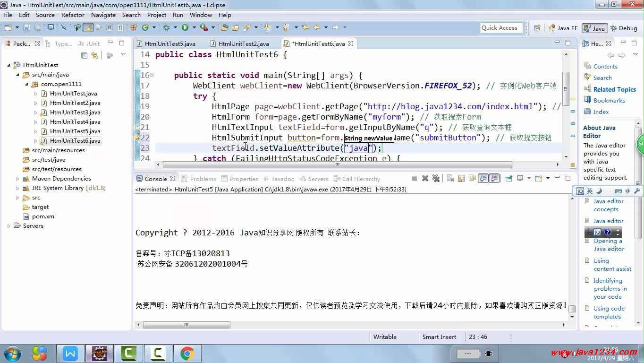Open the New Class dropdown arrow

click(x=154, y=28)
